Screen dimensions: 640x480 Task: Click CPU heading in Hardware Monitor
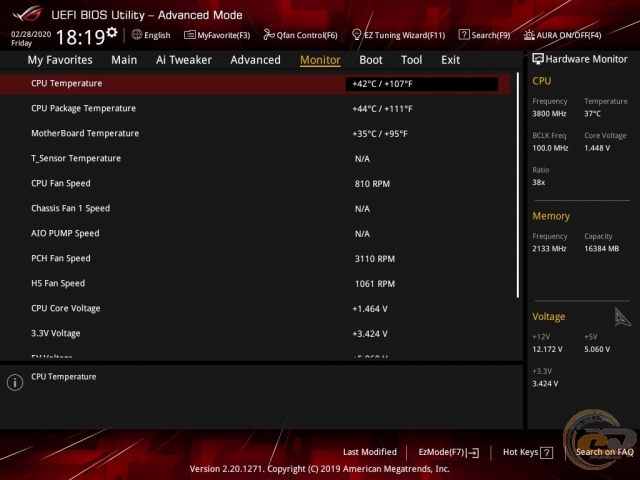coord(542,81)
